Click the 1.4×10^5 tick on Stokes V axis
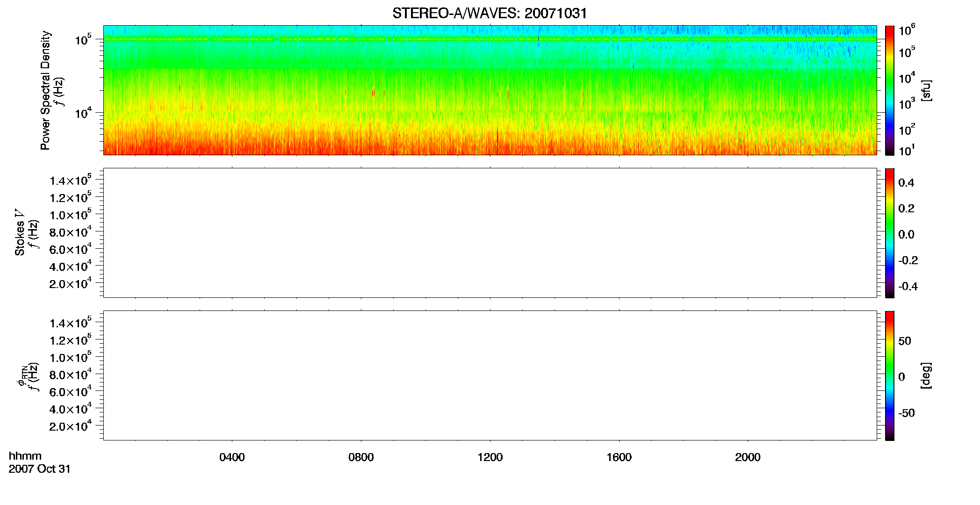 click(71, 180)
